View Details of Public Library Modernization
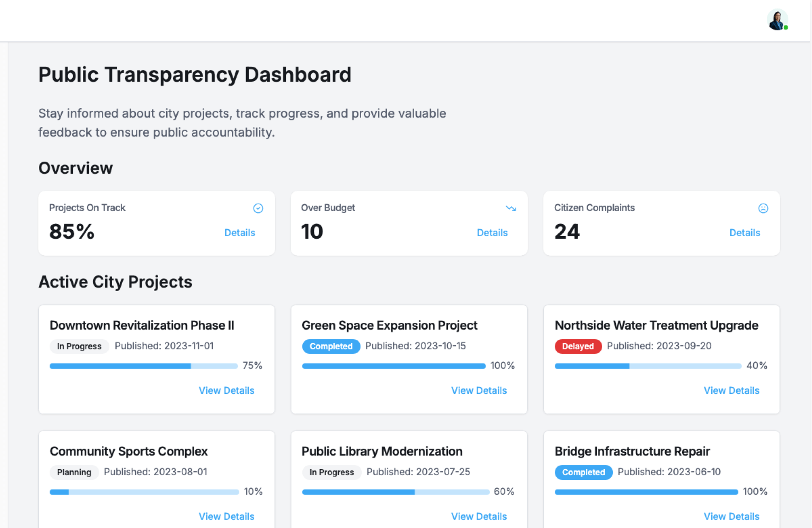This screenshot has width=812, height=528. point(479,517)
